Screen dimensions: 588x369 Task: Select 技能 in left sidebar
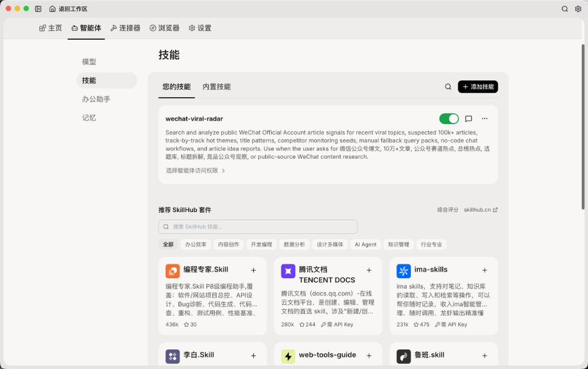(106, 80)
